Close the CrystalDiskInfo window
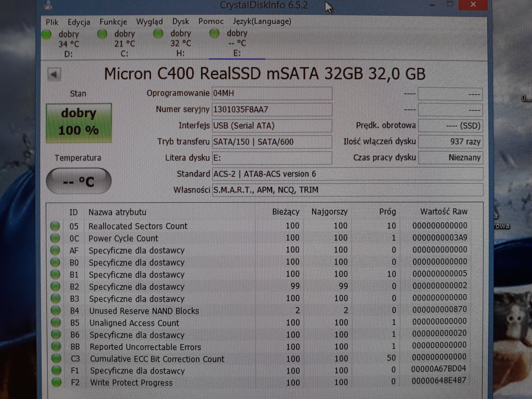 pyautogui.click(x=473, y=5)
